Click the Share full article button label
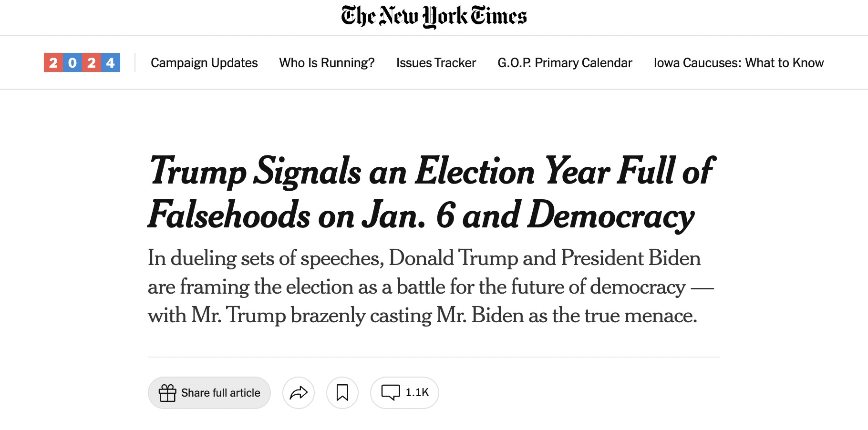The width and height of the screenshot is (868, 430). click(220, 393)
